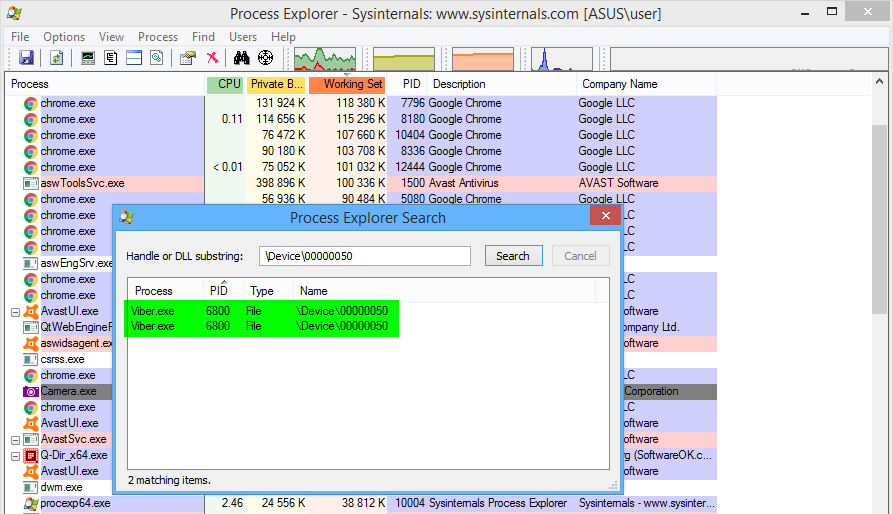The height and width of the screenshot is (514, 893).
Task: Click the green CPU usage graph
Action: pos(325,59)
